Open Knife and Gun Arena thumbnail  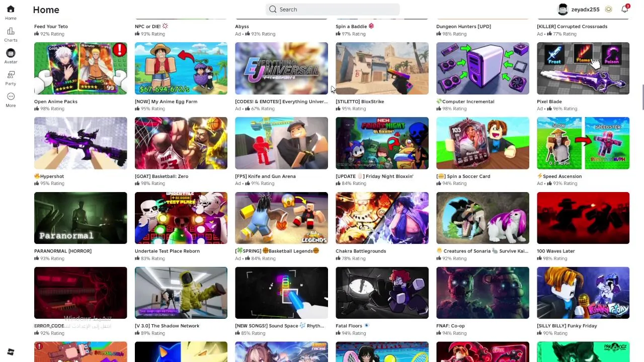coord(281,143)
